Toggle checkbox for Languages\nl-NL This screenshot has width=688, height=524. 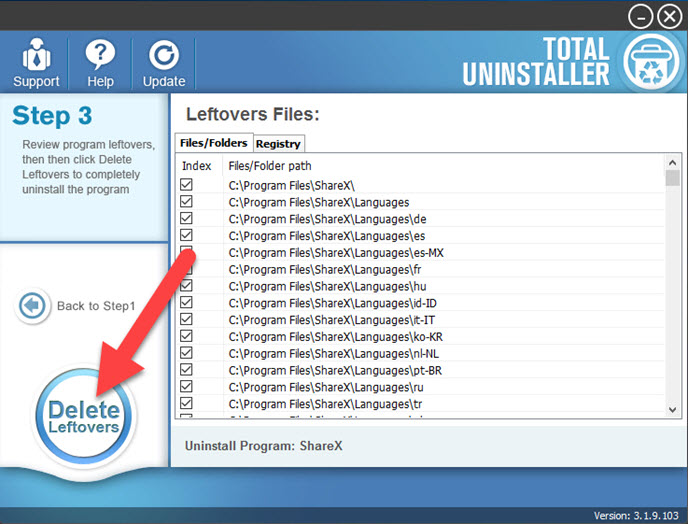(186, 352)
